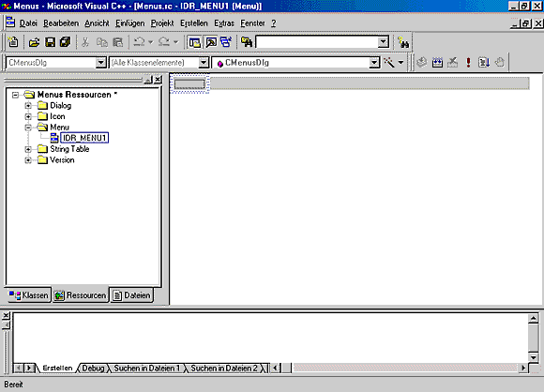Click the output pane horizontal scrollbar track
Viewport: 544px width, 392px height.
406,368
